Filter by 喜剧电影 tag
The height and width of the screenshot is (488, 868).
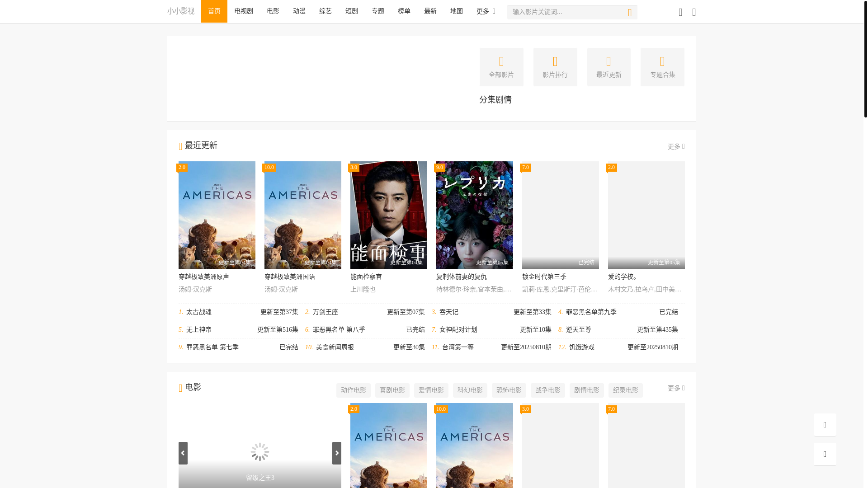click(392, 390)
